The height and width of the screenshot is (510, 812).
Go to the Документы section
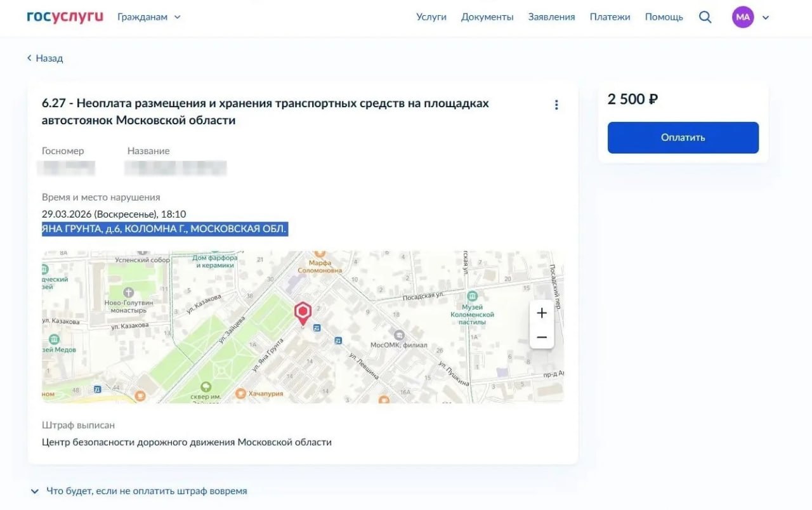pos(487,17)
